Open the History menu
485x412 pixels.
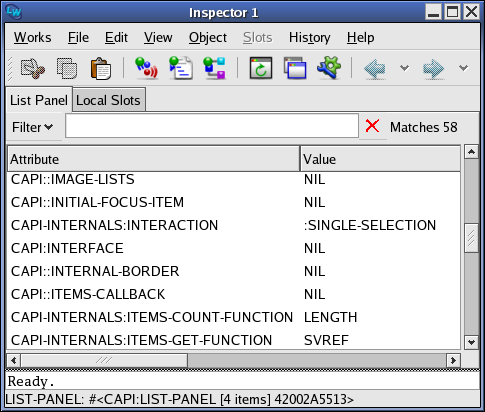(309, 37)
